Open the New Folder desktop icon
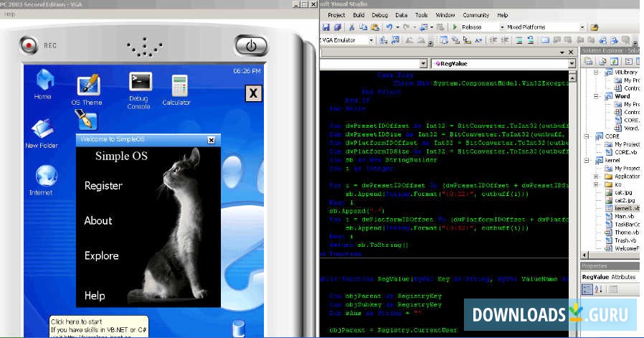This screenshot has height=338, width=644. pyautogui.click(x=42, y=133)
